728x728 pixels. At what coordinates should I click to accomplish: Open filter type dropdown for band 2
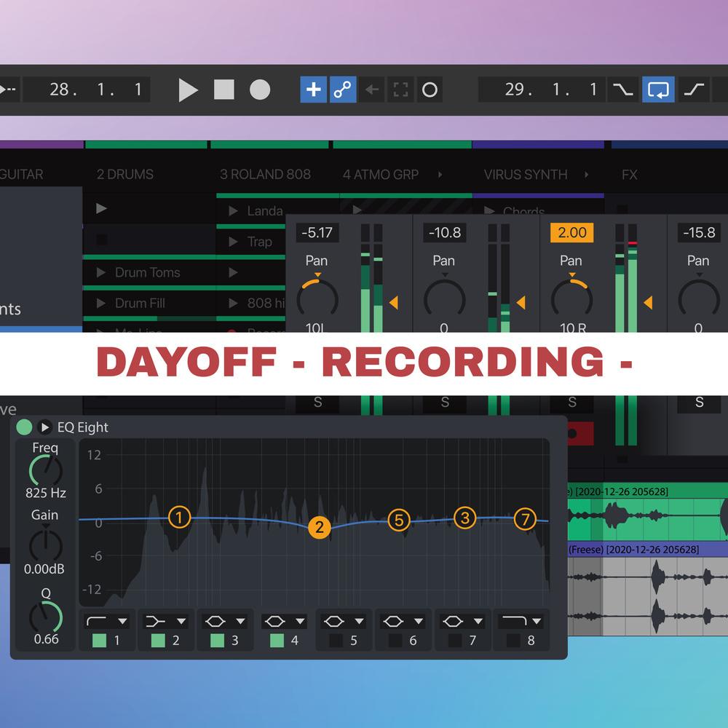point(181,622)
